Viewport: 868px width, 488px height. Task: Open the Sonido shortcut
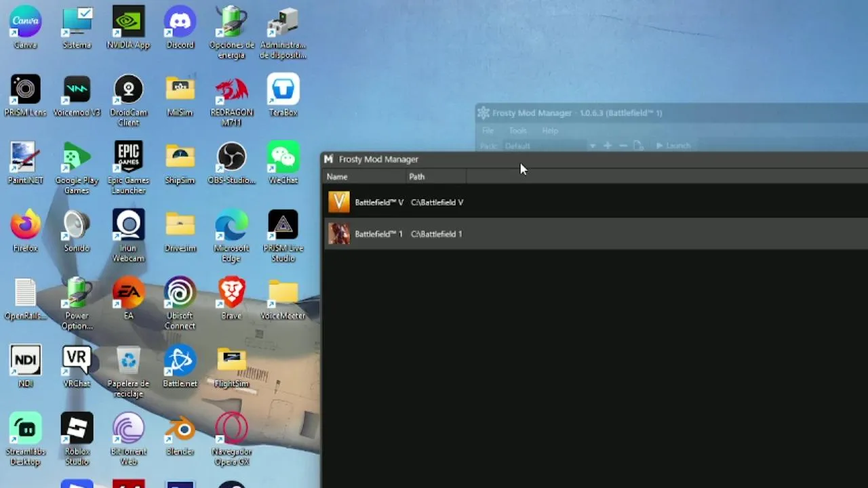pyautogui.click(x=77, y=230)
